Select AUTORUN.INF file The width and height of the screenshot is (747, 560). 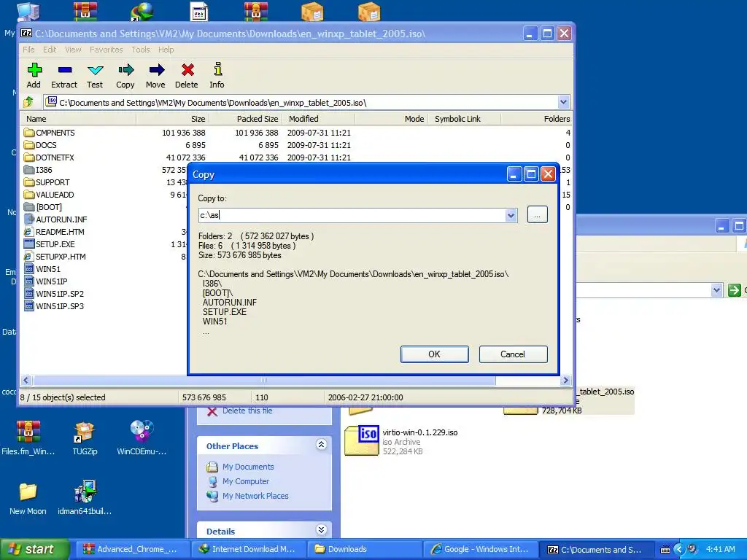coord(55,219)
